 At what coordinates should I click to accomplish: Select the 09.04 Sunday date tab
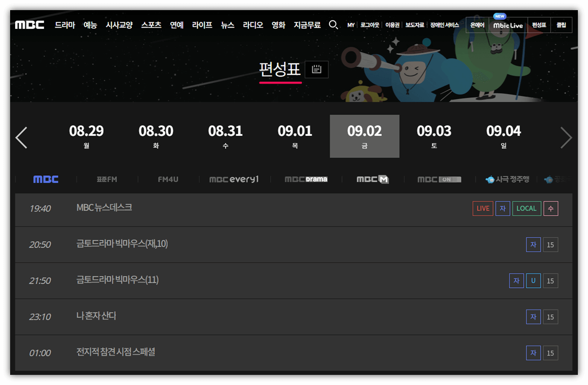click(x=504, y=136)
